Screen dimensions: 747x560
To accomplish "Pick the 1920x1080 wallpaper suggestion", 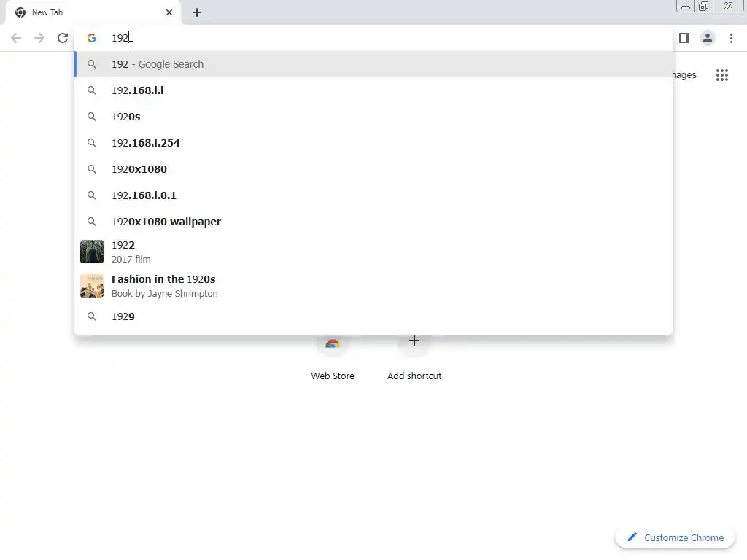I will tap(373, 222).
